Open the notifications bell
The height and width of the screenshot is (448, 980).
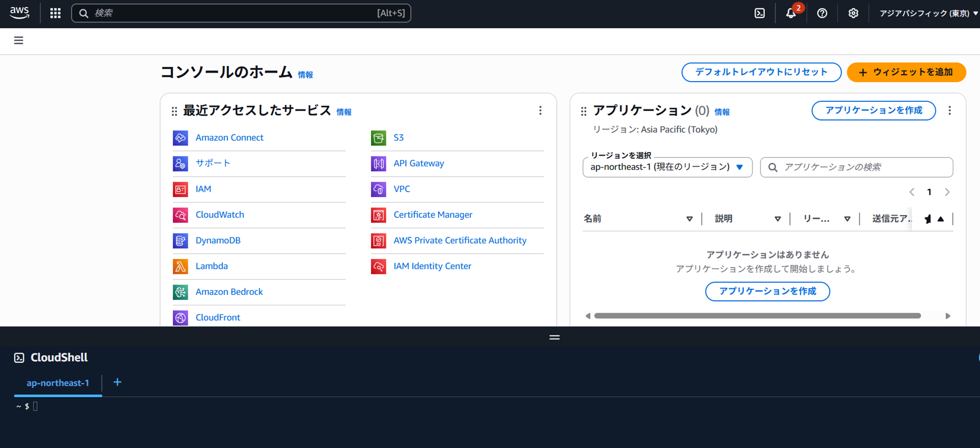point(791,13)
